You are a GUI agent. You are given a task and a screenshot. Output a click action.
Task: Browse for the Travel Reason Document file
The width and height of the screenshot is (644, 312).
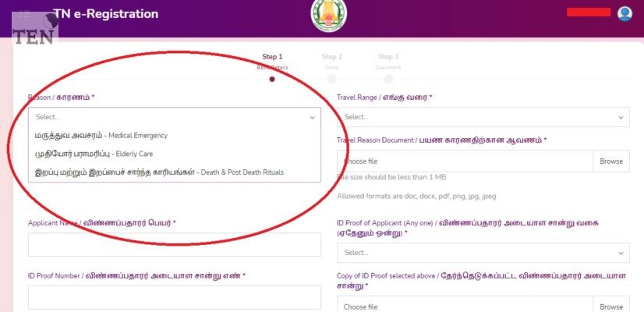click(x=611, y=161)
